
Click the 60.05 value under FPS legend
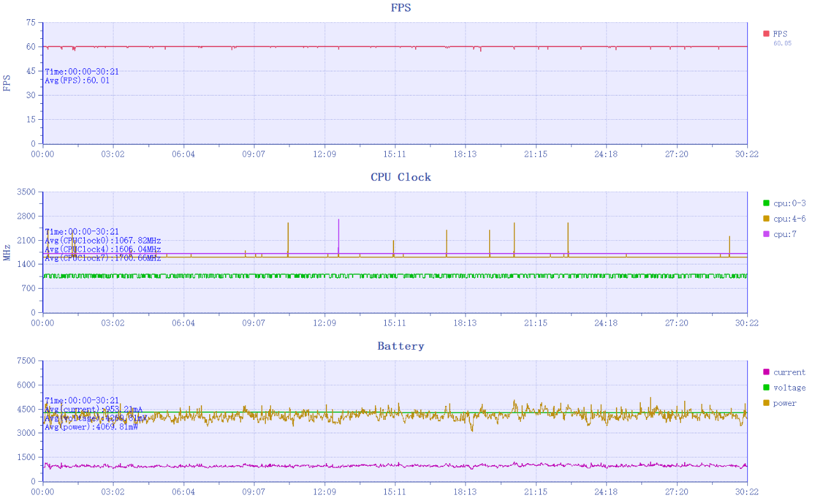[x=782, y=43]
